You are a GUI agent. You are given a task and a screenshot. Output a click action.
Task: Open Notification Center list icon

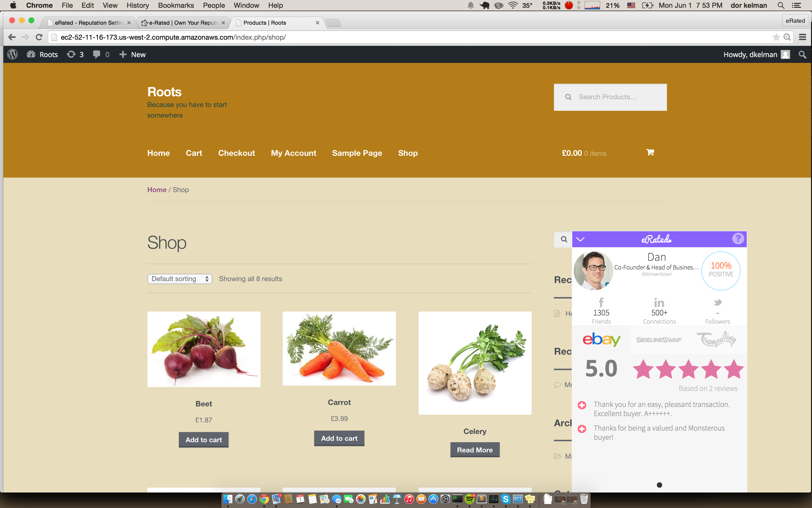pyautogui.click(x=797, y=5)
